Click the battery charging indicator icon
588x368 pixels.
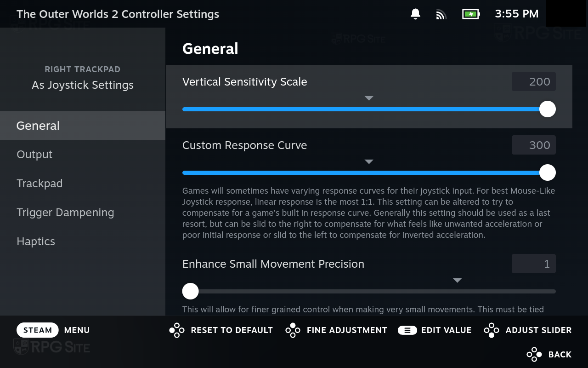[x=470, y=14]
